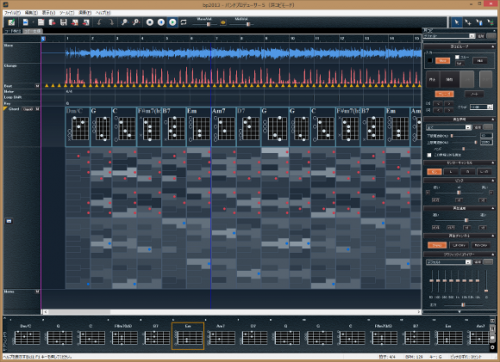Select the orange mono channel button
This screenshot has width=500, height=362.
tap(434, 172)
